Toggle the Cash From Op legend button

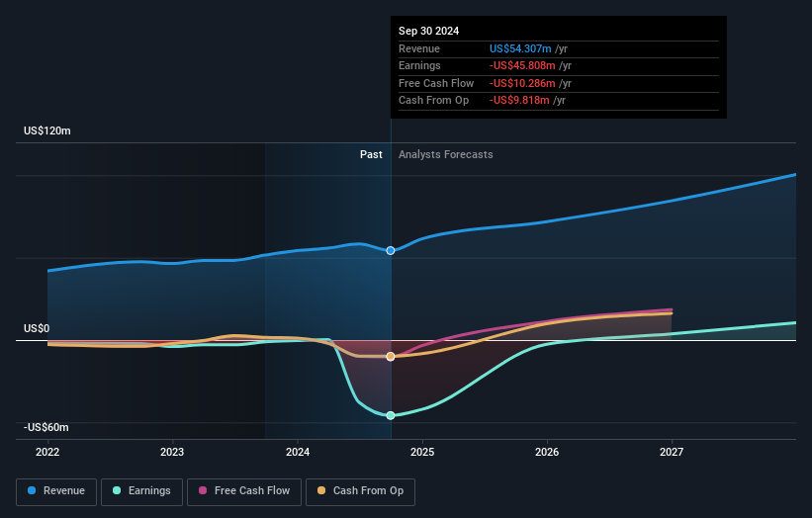click(360, 491)
